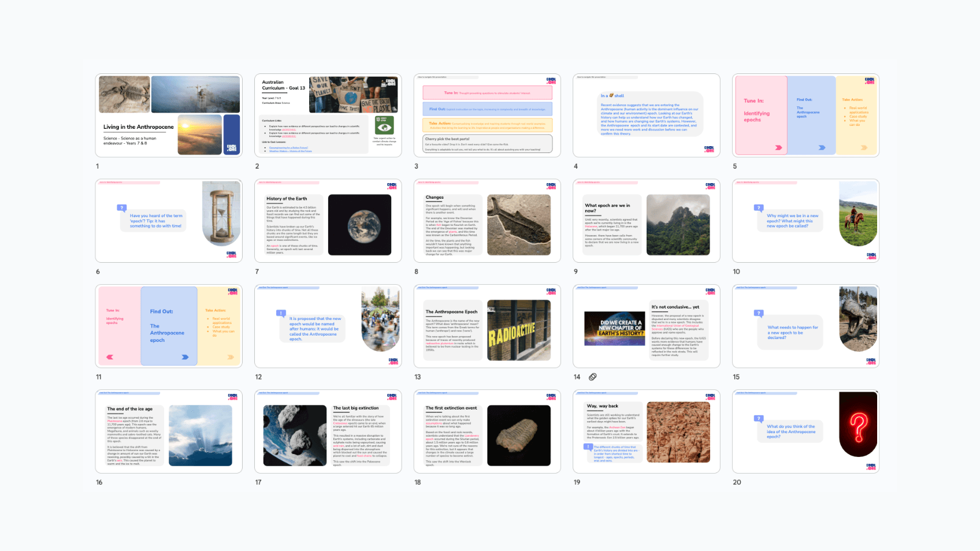Click the exclamation bubble icon on slide 12
Image resolution: width=980 pixels, height=551 pixels.
tap(281, 314)
